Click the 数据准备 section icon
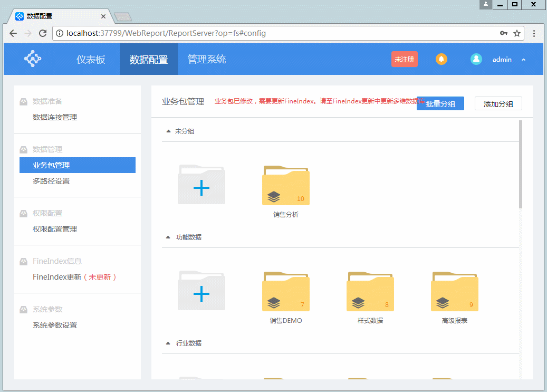547x392 pixels. (x=23, y=102)
